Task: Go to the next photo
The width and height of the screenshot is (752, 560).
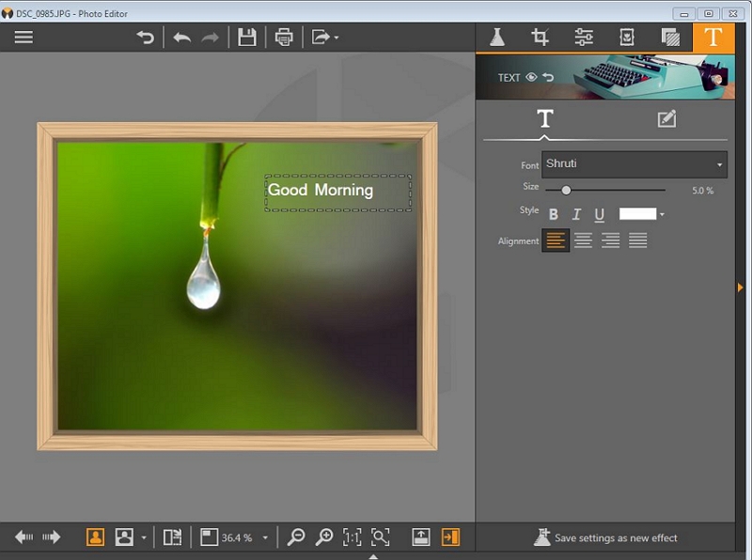Action: (52, 537)
